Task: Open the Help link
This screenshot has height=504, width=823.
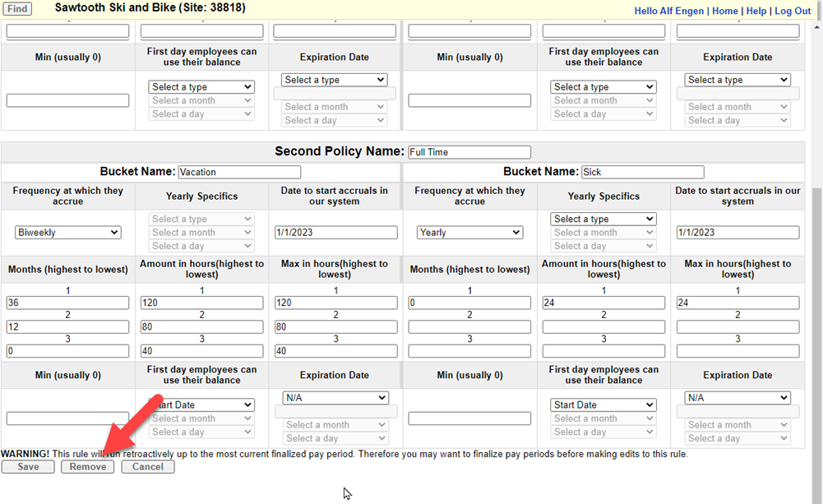Action: 756,11
